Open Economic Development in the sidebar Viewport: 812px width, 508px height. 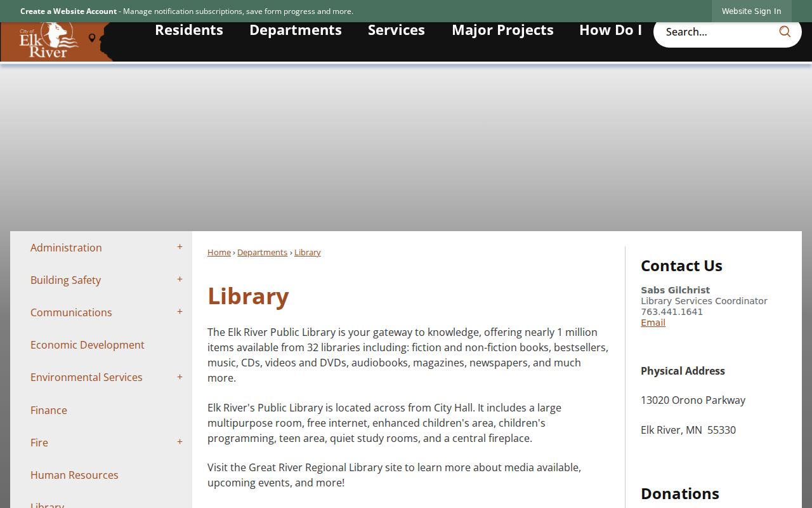(88, 345)
